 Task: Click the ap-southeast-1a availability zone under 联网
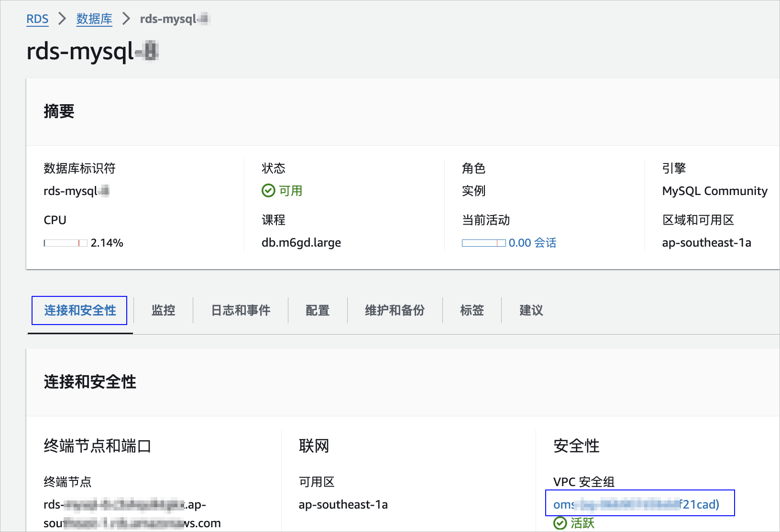[x=343, y=505]
